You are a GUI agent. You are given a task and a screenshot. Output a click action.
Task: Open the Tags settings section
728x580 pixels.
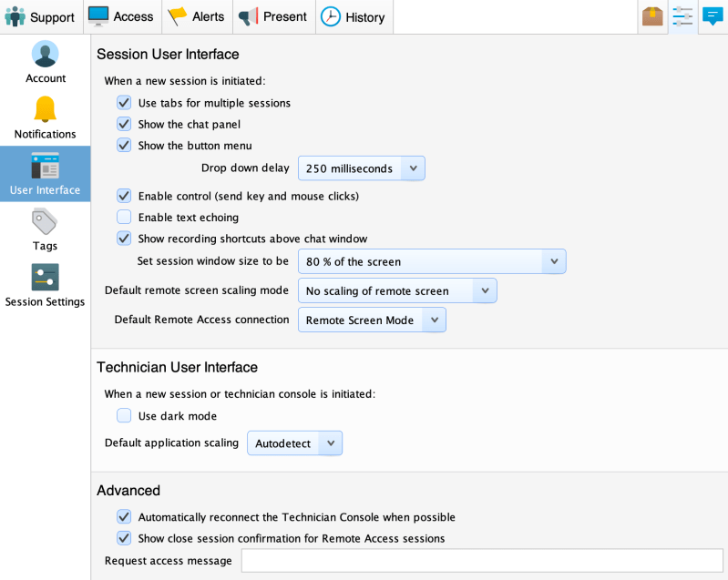coord(45,229)
